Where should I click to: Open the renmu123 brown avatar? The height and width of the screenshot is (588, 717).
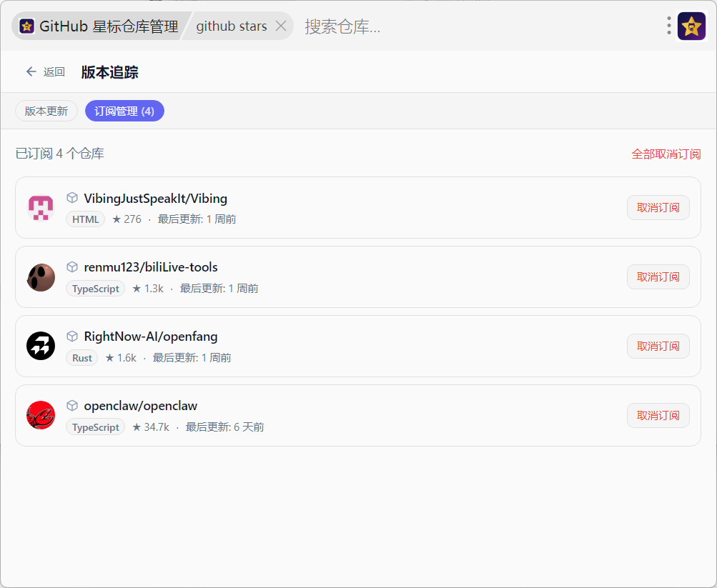[41, 277]
